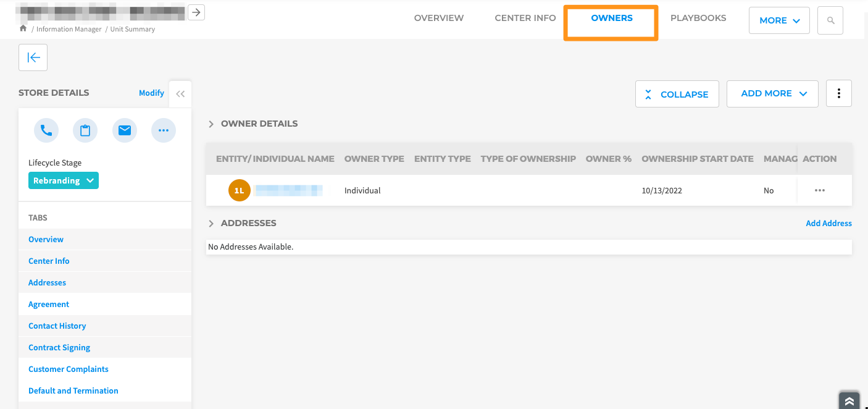Click the Add Address link
Screen dimensions: 868x409
(828, 223)
